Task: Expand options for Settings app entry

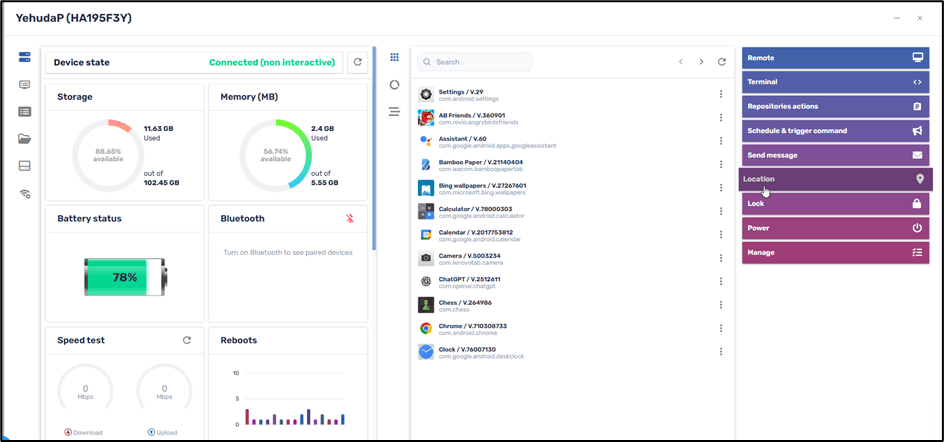Action: [x=721, y=95]
